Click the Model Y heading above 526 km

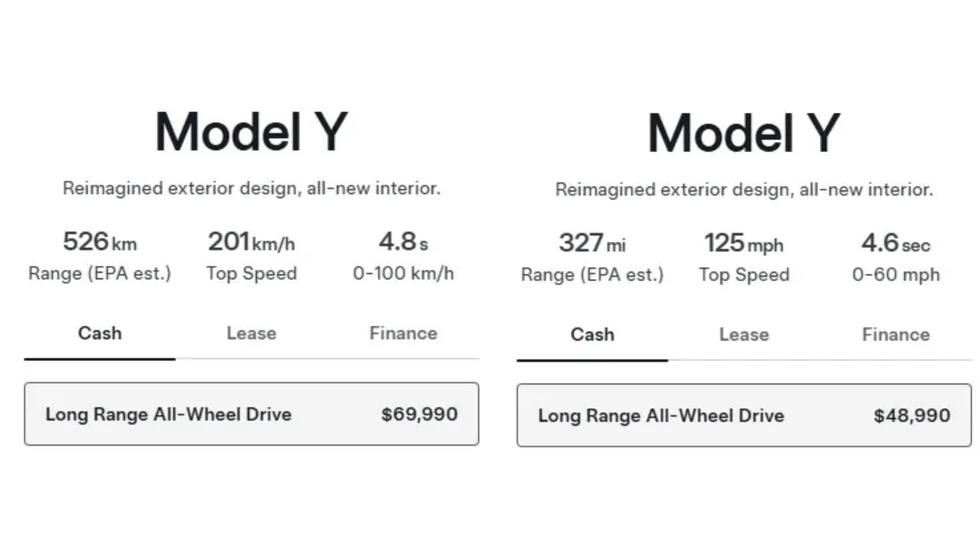[251, 132]
